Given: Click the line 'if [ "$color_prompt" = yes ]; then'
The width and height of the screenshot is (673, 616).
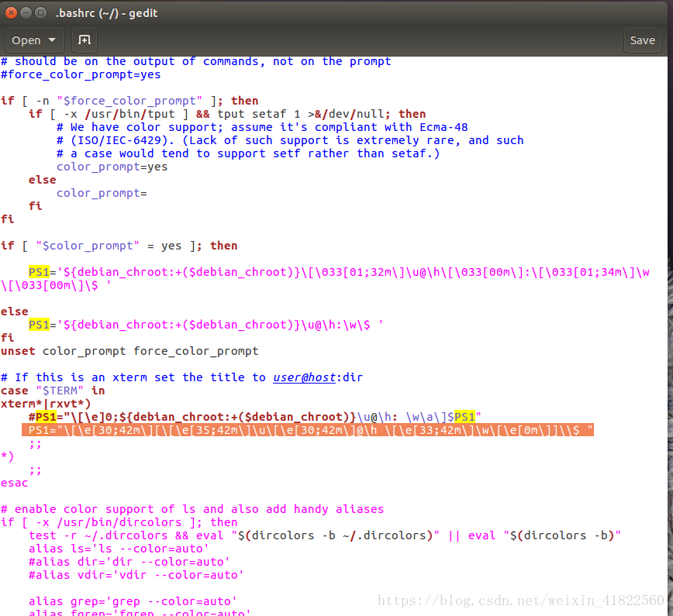Looking at the screenshot, I should [119, 246].
